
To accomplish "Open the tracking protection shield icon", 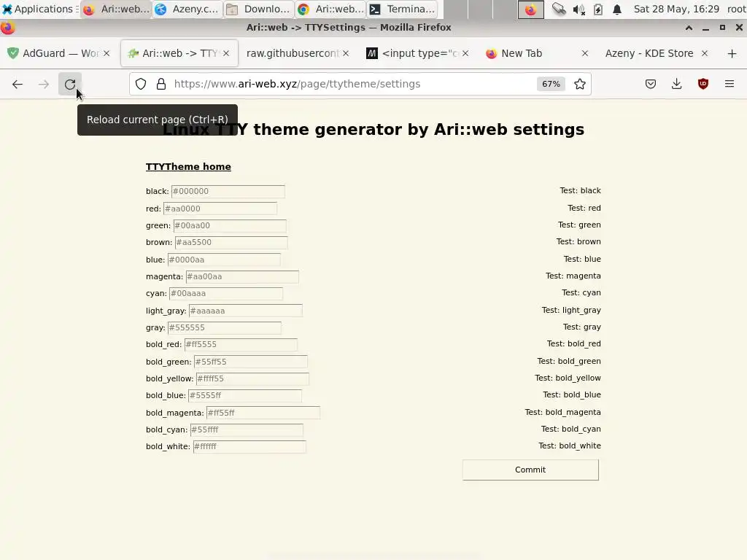I will (x=141, y=85).
